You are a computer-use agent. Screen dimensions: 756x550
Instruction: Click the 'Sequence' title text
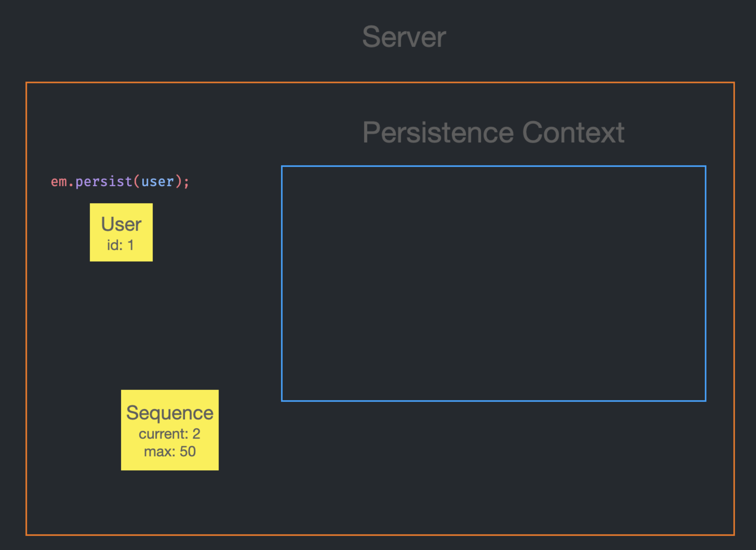pos(170,413)
